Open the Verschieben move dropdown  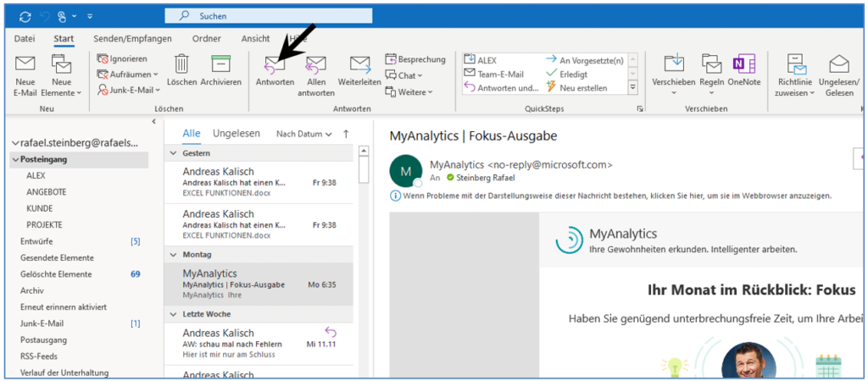tap(674, 75)
